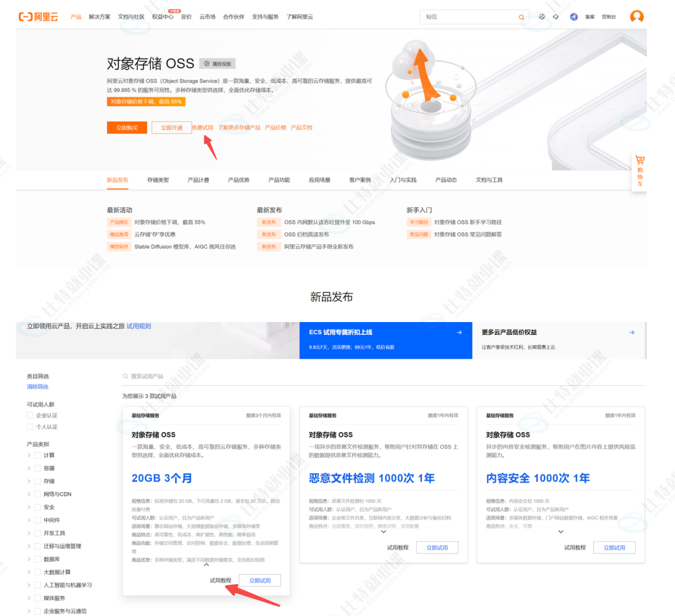Viewport: 675px width, 616px height.
Task: Open the 试用规则 link
Action: 139,326
